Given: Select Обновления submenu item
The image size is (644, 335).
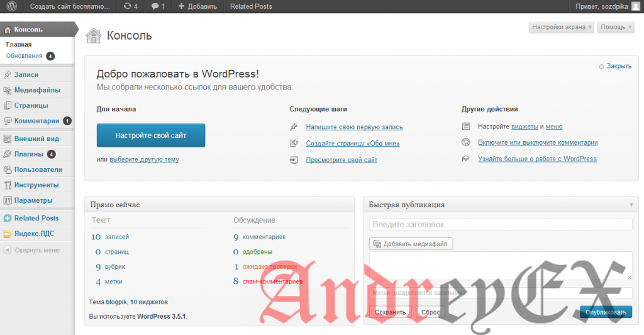Looking at the screenshot, I should click(25, 56).
